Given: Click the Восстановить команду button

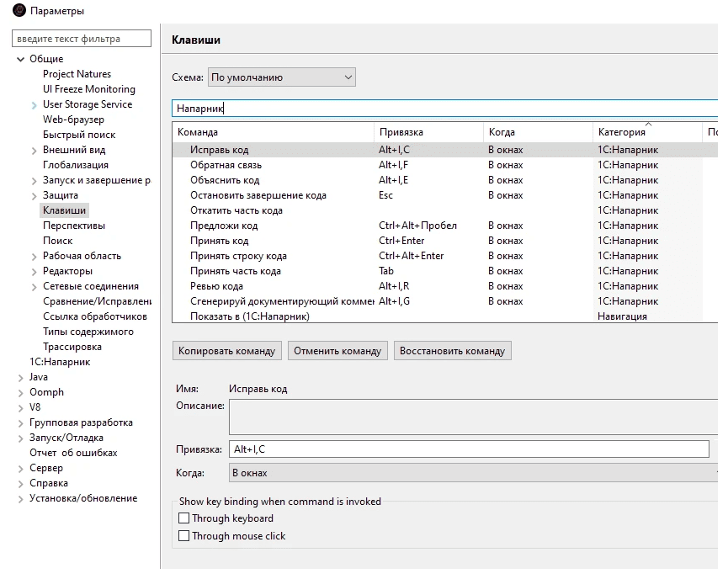Looking at the screenshot, I should [x=452, y=351].
